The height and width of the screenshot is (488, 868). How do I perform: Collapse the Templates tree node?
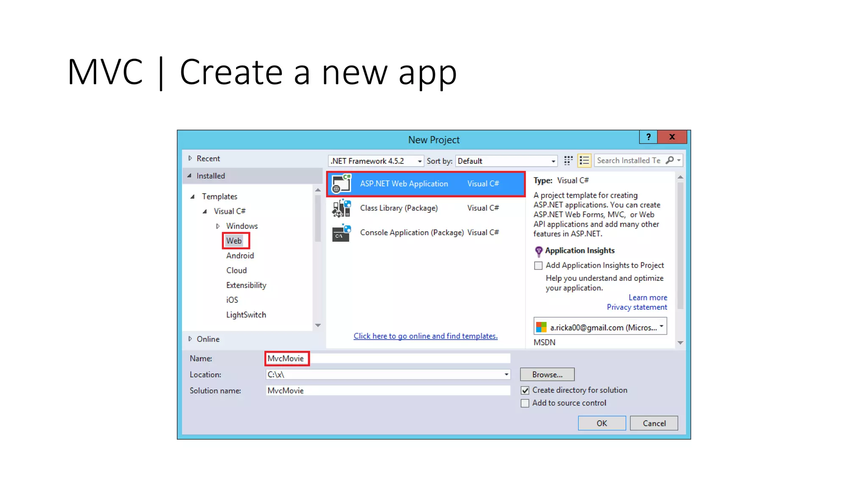192,197
